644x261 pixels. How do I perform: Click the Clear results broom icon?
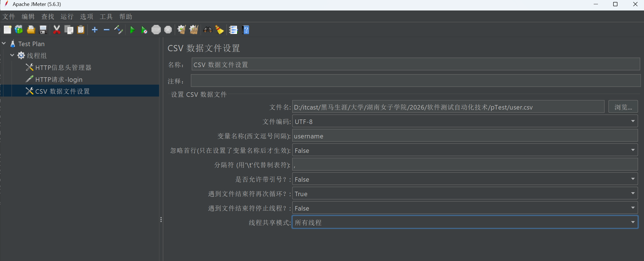tap(181, 30)
